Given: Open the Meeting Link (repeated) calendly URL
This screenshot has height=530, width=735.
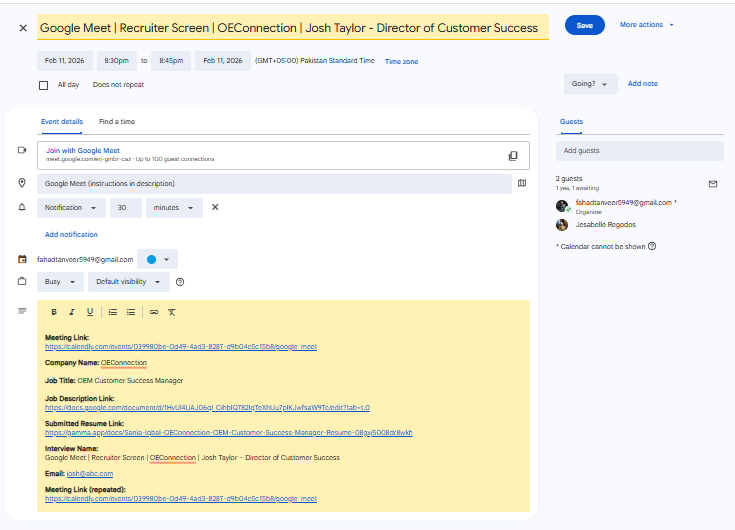Looking at the screenshot, I should pos(181,499).
